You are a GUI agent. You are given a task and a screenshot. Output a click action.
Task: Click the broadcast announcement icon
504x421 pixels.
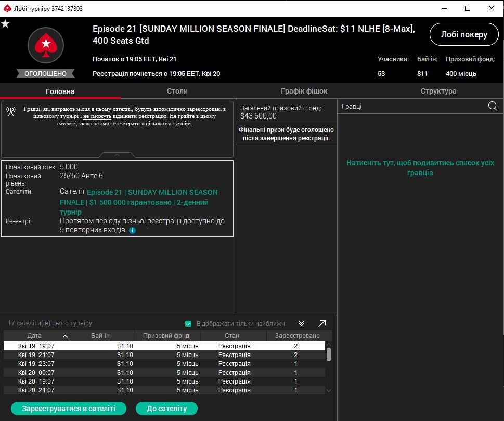click(x=11, y=113)
